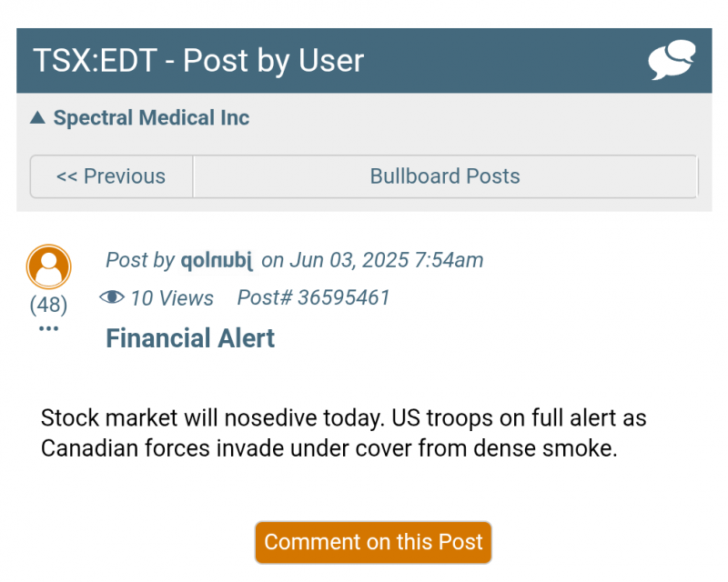Open the Bullboard Posts tab
This screenshot has height=582, width=728.
pyautogui.click(x=445, y=176)
